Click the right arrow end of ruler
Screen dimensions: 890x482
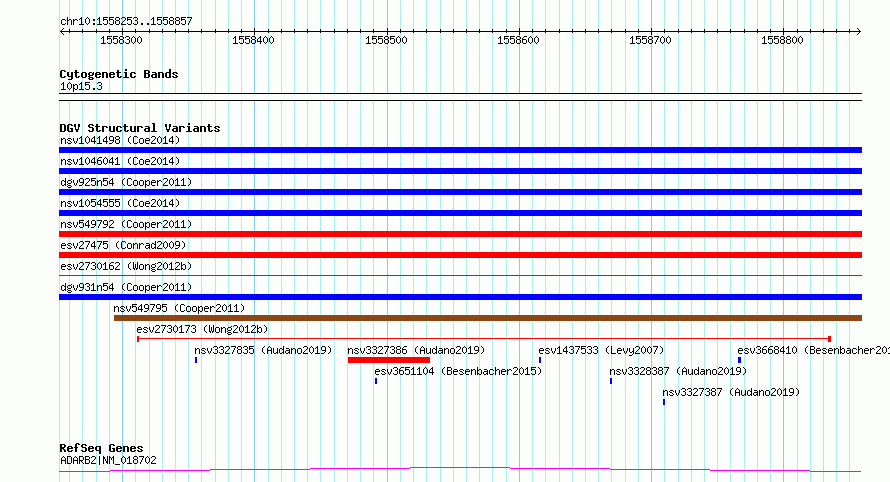(858, 31)
